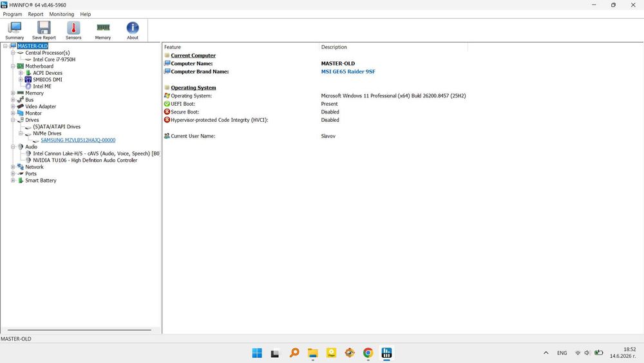
Task: Click MSI GE65 Raider 9SF brand link
Action: [x=348, y=72]
